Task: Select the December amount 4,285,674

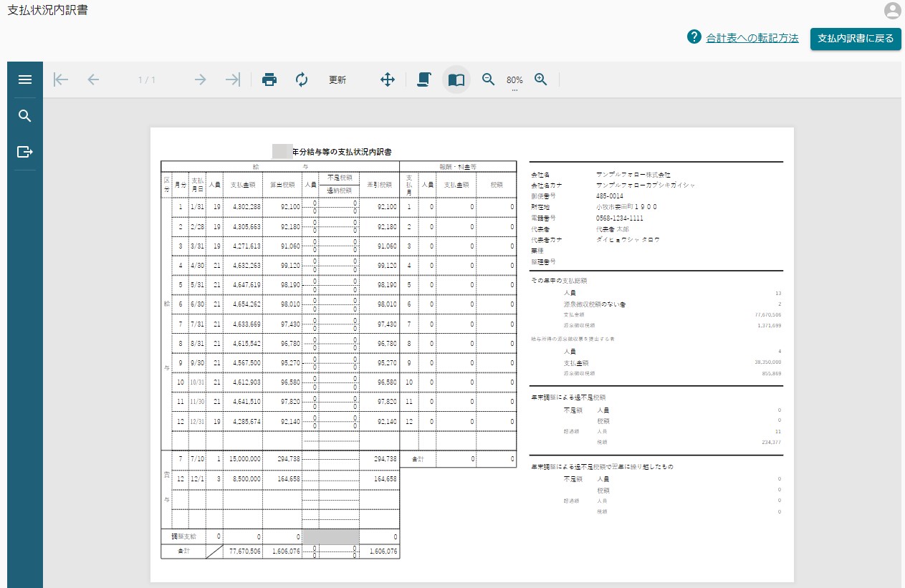Action: 246,422
